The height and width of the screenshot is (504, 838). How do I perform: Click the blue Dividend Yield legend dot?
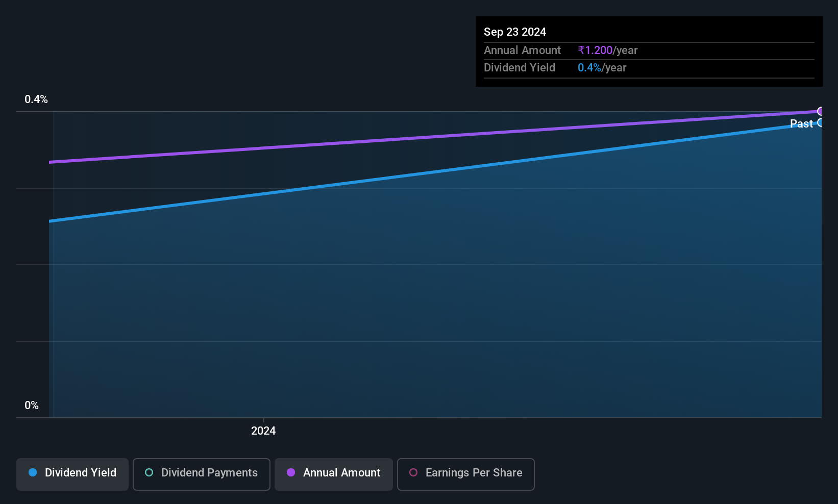(x=33, y=472)
